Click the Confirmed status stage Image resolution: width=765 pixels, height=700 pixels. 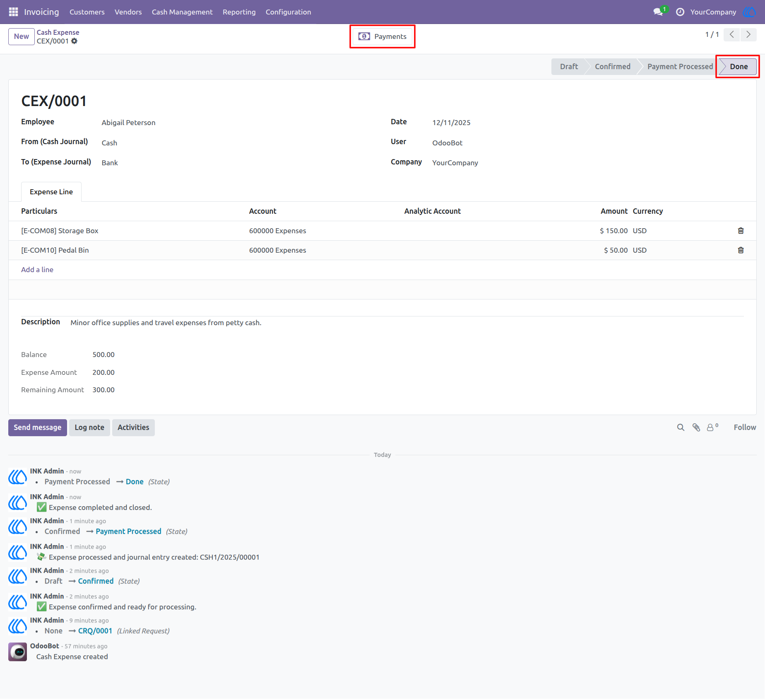[612, 67]
